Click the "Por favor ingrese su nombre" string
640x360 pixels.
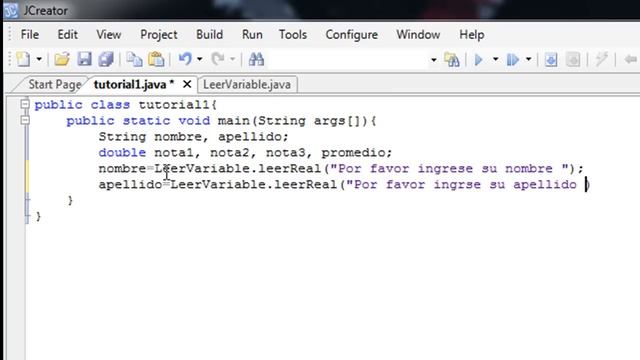coord(449,169)
